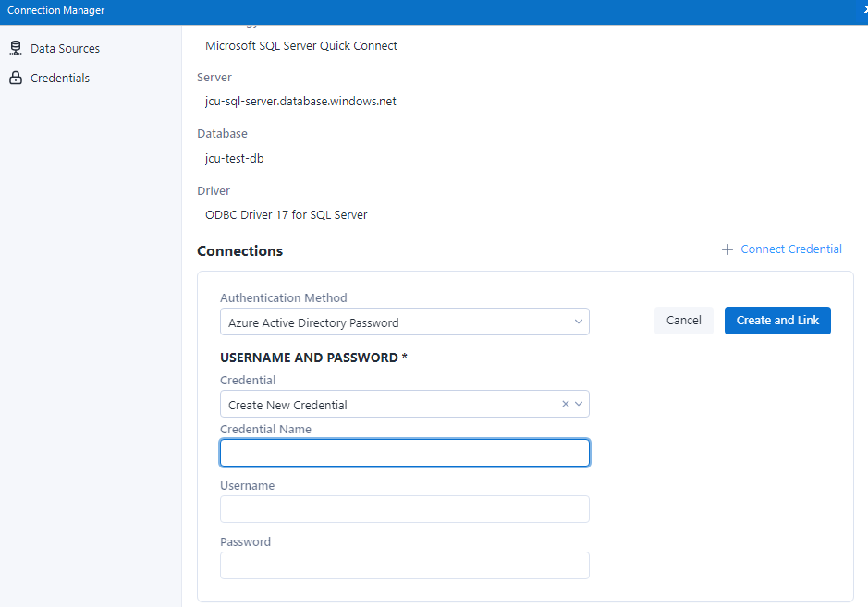The image size is (868, 607).
Task: Select the Password text box
Action: pyautogui.click(x=404, y=565)
